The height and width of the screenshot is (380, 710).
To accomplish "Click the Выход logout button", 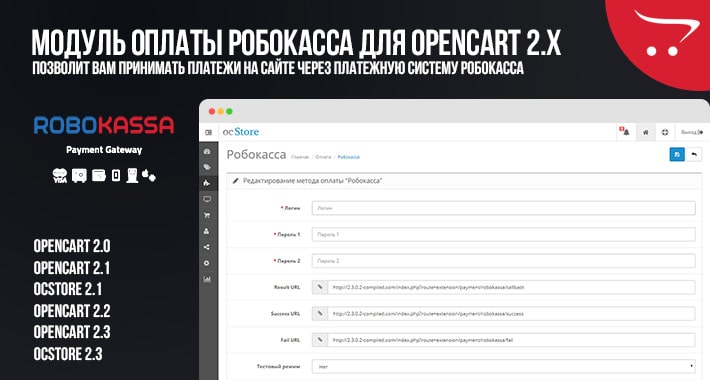I will click(692, 132).
